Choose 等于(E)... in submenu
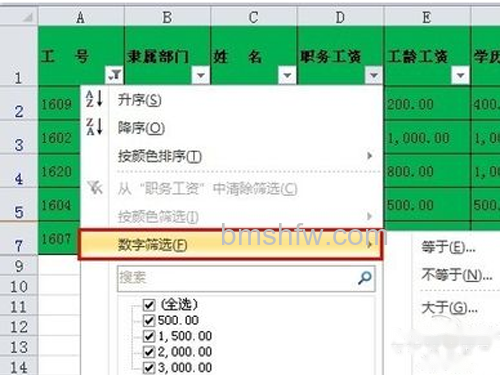500x375 pixels. pos(448,247)
